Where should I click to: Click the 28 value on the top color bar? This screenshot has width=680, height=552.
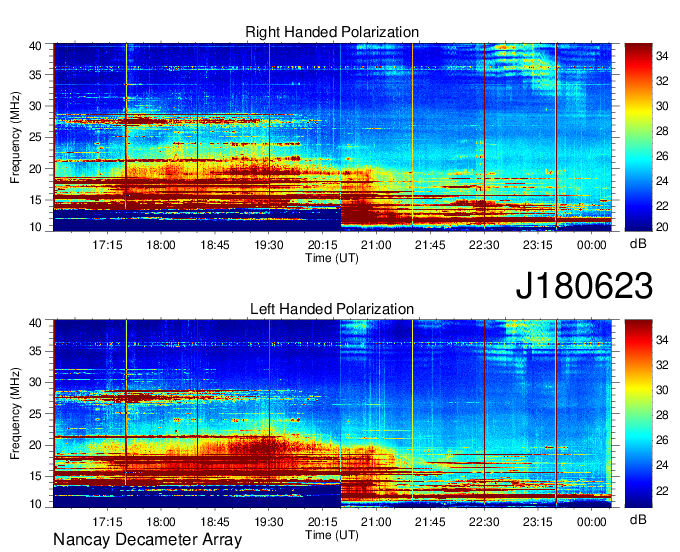coord(662,131)
